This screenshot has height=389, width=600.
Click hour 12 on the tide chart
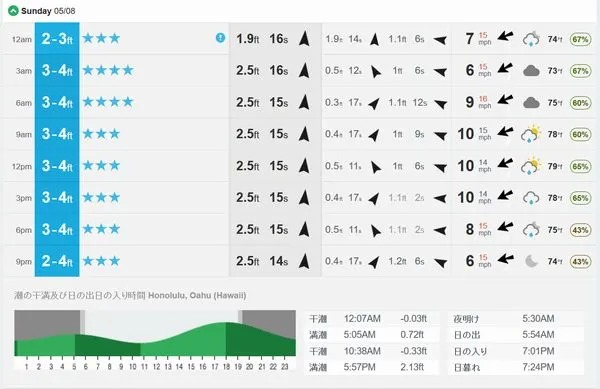[x=156, y=367]
